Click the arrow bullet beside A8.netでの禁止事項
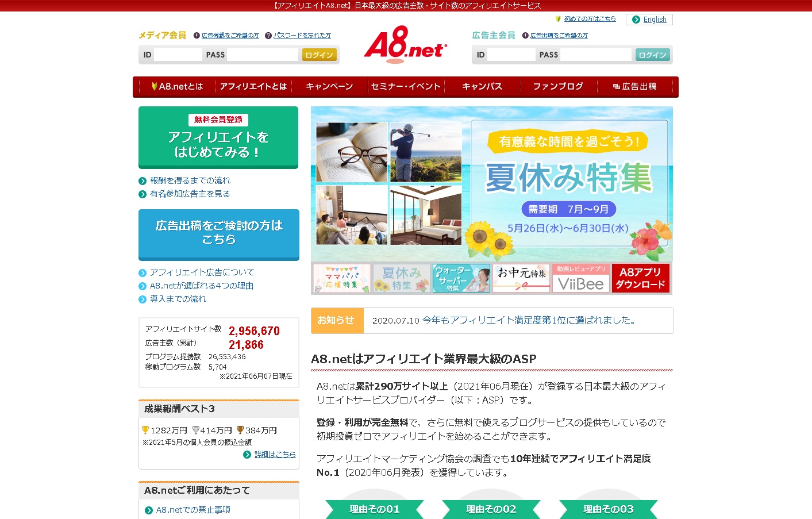Screen dimensions: 812x519 point(149,510)
